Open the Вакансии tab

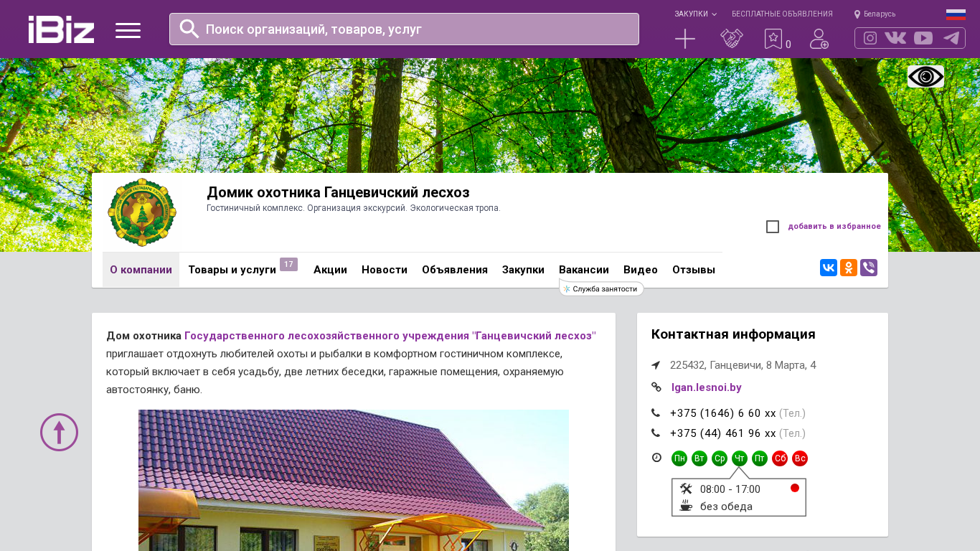[x=584, y=270]
